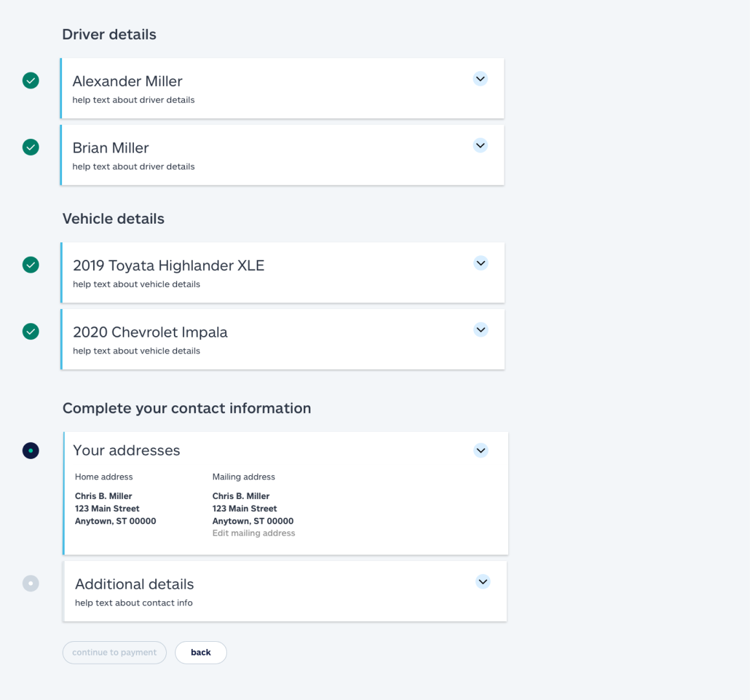The height and width of the screenshot is (700, 750).
Task: Click the Home address label
Action: point(104,477)
